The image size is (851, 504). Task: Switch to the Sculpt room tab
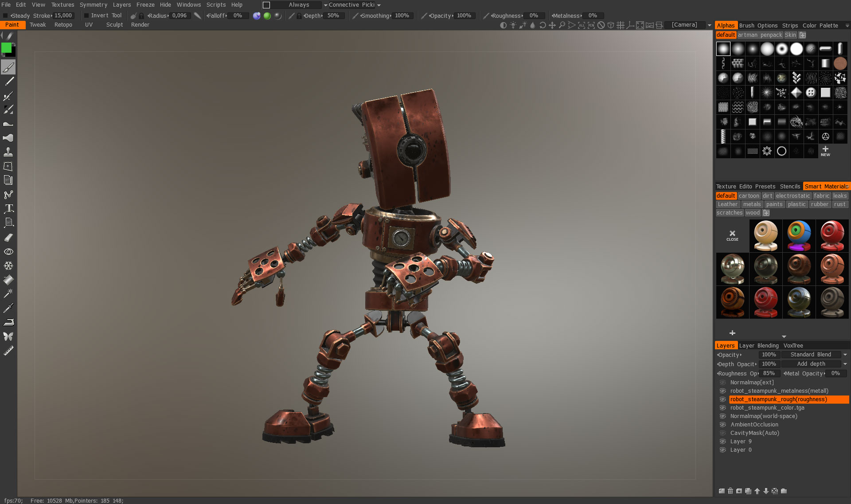point(114,25)
